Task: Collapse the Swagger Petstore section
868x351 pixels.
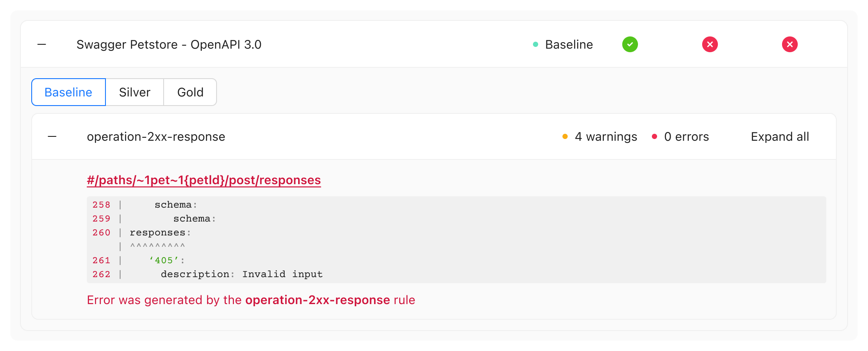Action: click(42, 44)
